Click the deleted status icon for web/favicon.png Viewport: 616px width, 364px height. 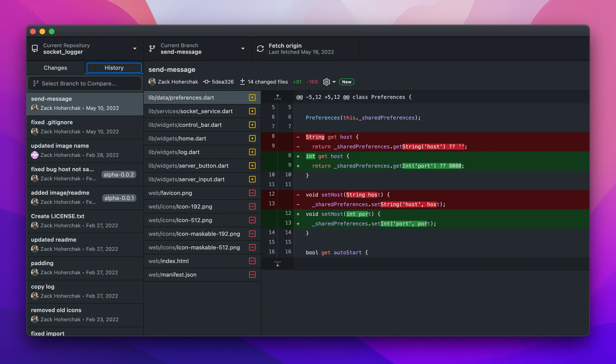click(x=252, y=193)
